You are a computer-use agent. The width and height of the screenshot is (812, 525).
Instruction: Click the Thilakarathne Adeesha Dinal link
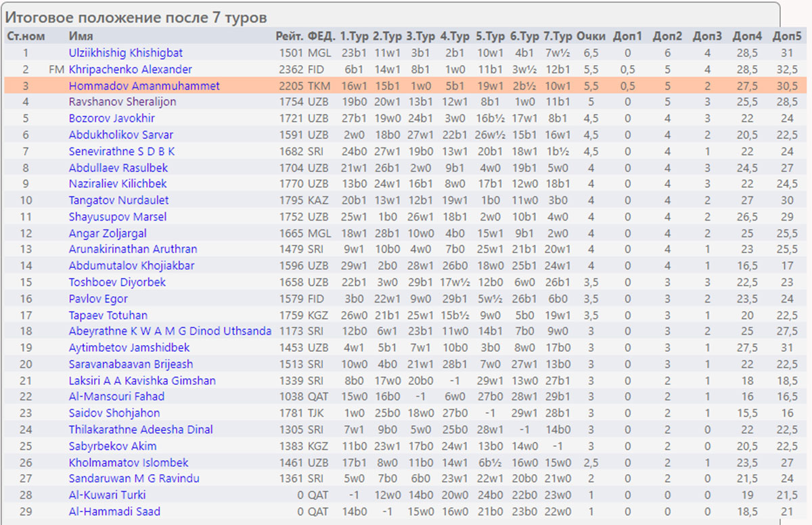coord(140,430)
